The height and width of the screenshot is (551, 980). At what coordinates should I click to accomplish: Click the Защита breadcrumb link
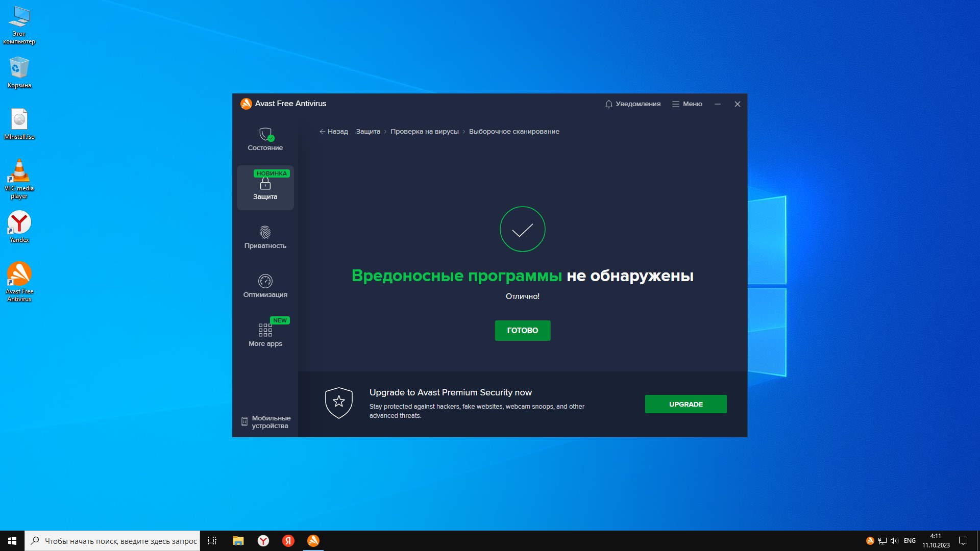pyautogui.click(x=367, y=132)
